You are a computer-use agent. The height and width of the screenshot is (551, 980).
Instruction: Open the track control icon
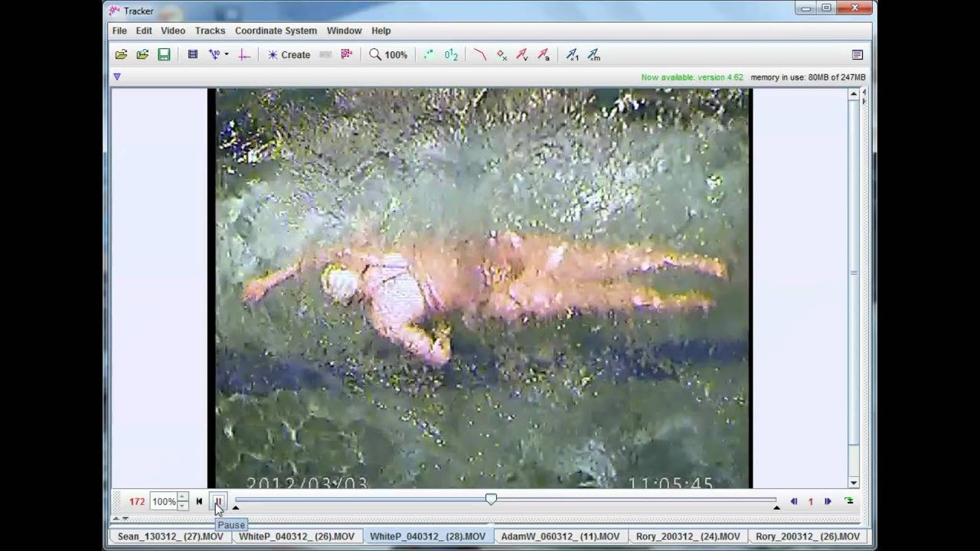coord(325,54)
